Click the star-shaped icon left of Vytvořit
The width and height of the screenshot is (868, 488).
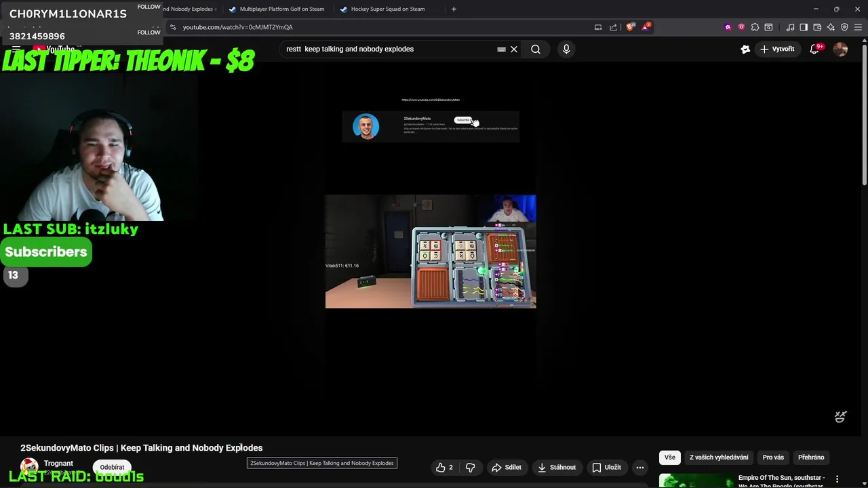(x=745, y=49)
